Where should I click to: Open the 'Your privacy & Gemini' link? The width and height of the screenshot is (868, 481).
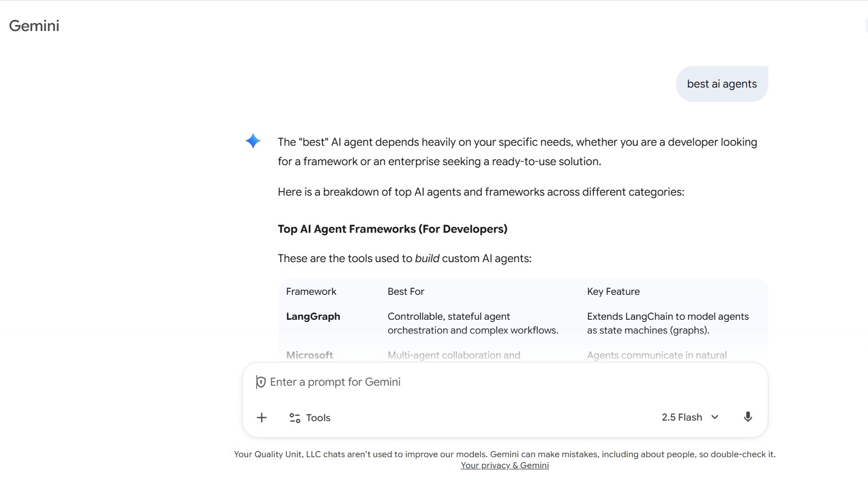point(504,465)
